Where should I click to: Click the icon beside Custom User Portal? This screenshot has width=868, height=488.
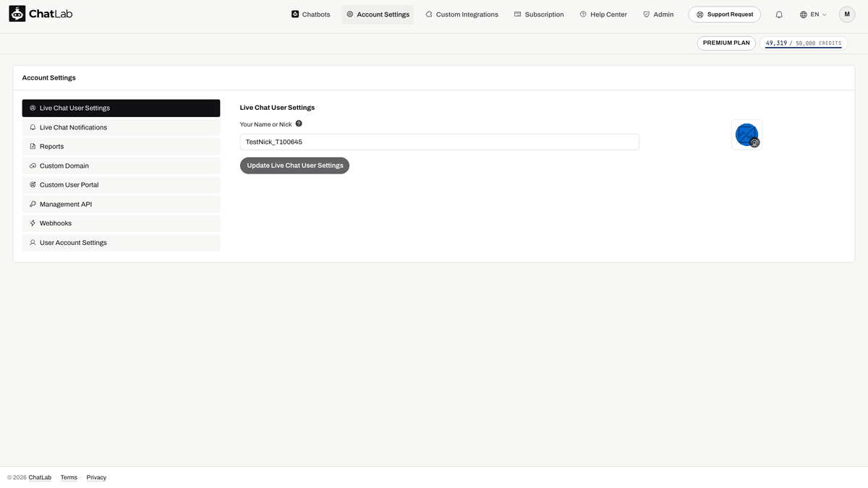[33, 185]
